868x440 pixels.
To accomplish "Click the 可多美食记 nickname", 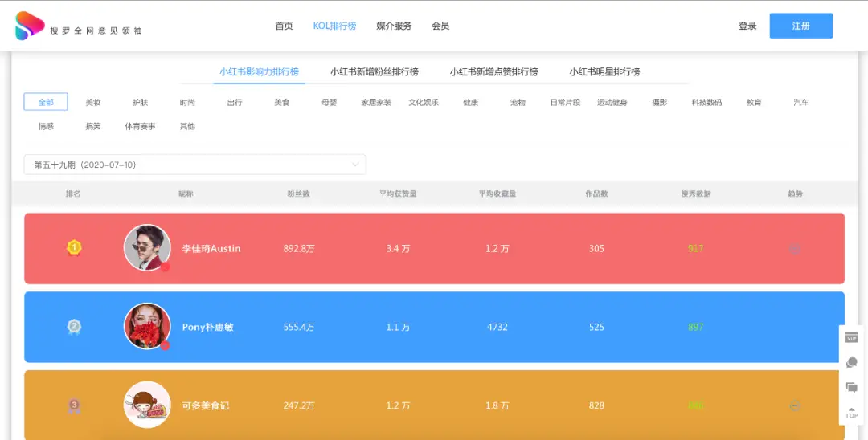I will (206, 405).
